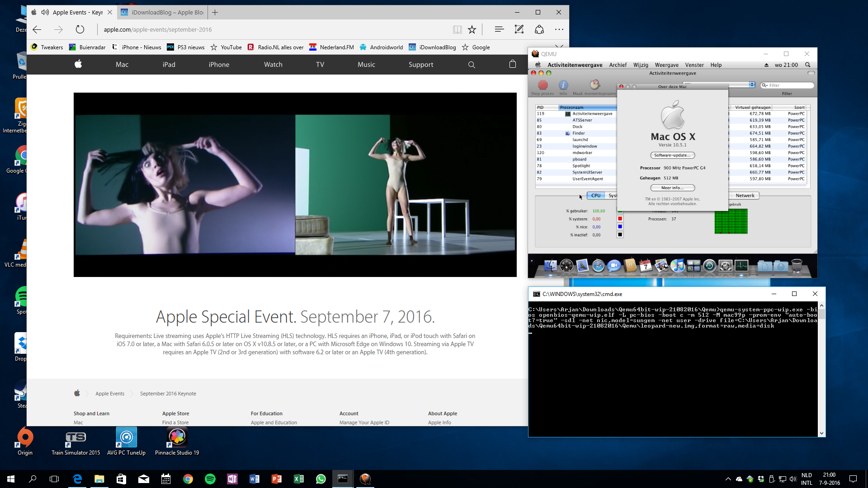Open Safari from the Mac dock
Screen dimensions: 868x488
click(x=598, y=266)
